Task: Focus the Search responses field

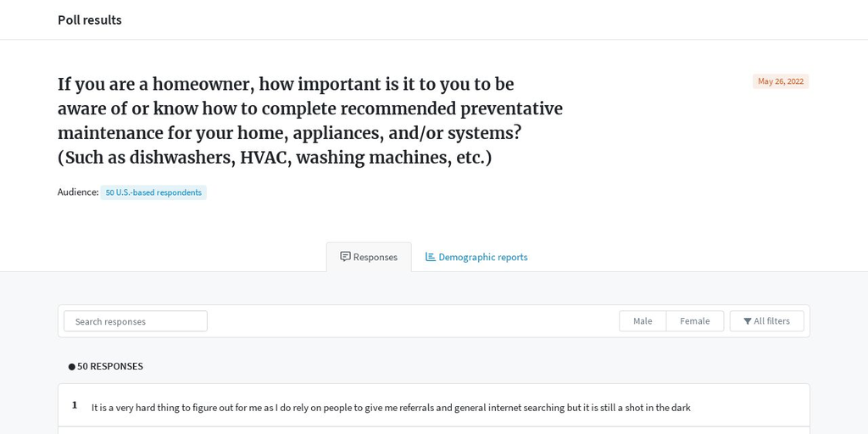Action: pyautogui.click(x=136, y=321)
